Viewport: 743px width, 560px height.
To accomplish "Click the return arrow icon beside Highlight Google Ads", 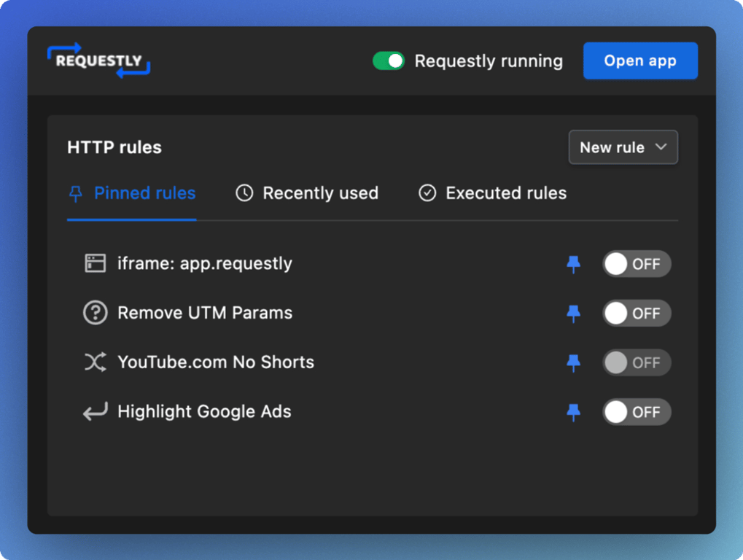I will click(x=96, y=412).
